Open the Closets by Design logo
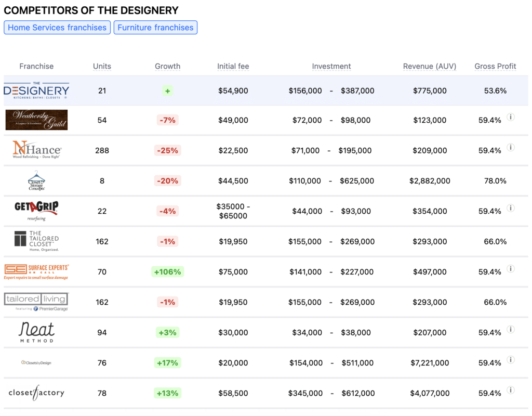532x416 pixels. pyautogui.click(x=36, y=362)
